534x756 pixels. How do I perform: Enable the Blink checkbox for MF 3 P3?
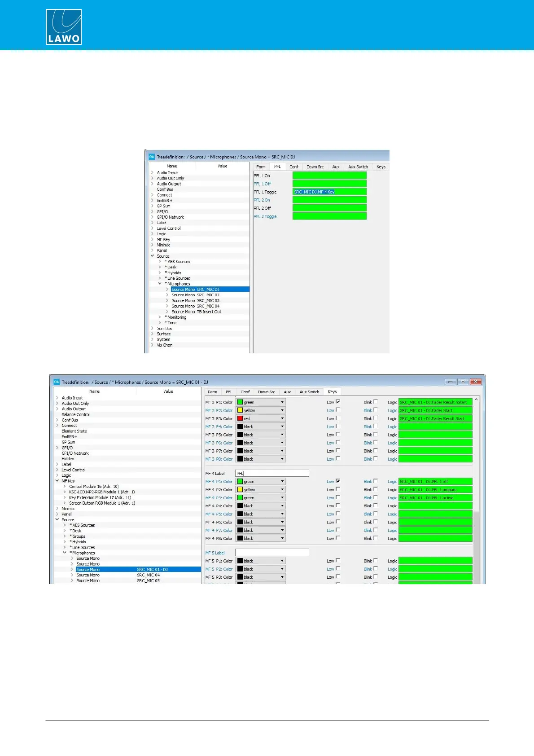pos(376,418)
